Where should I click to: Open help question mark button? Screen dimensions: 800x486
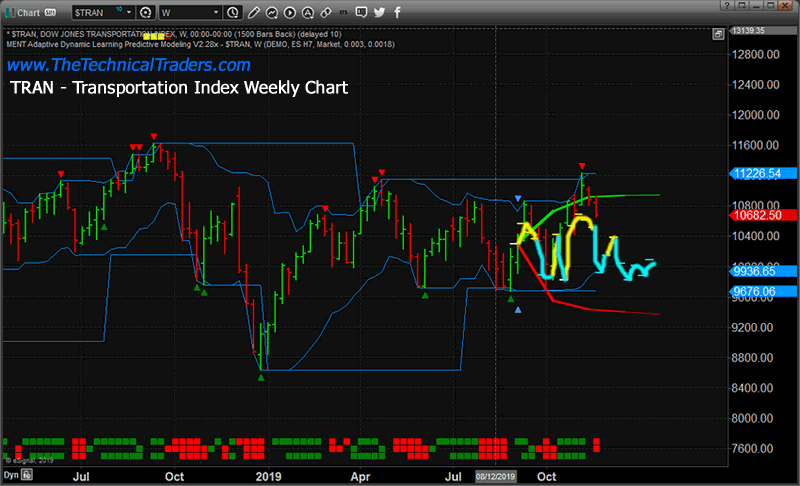point(727,6)
